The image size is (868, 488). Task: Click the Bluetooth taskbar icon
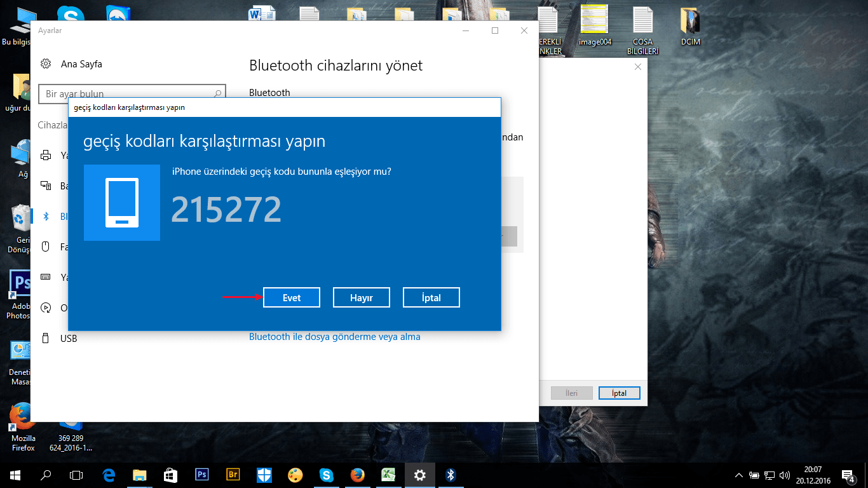pyautogui.click(x=451, y=475)
